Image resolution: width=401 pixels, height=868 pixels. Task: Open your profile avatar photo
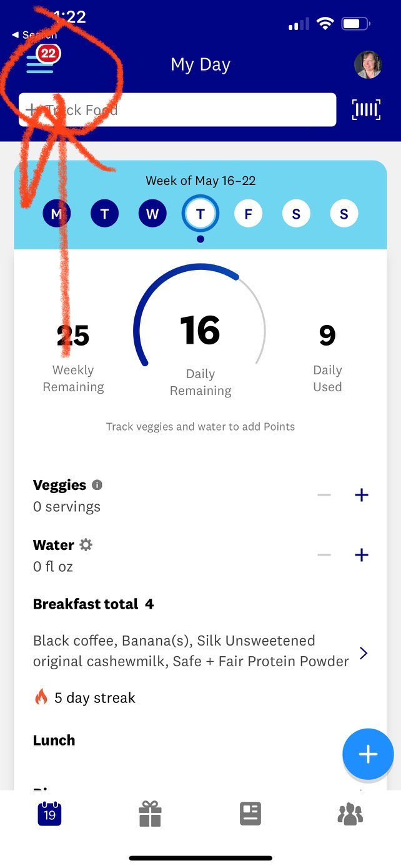369,64
